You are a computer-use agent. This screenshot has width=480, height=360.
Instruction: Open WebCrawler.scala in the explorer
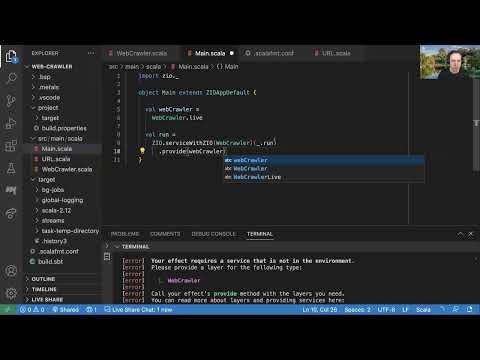[67, 169]
